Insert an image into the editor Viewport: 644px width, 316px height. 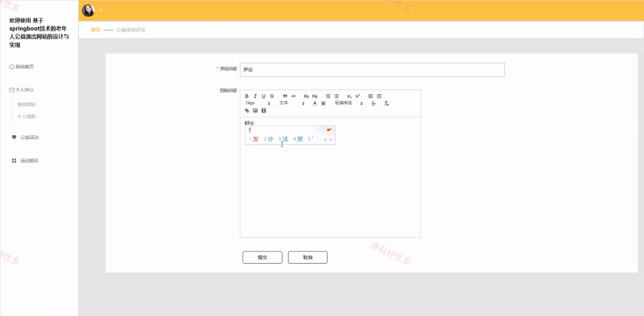coord(255,111)
